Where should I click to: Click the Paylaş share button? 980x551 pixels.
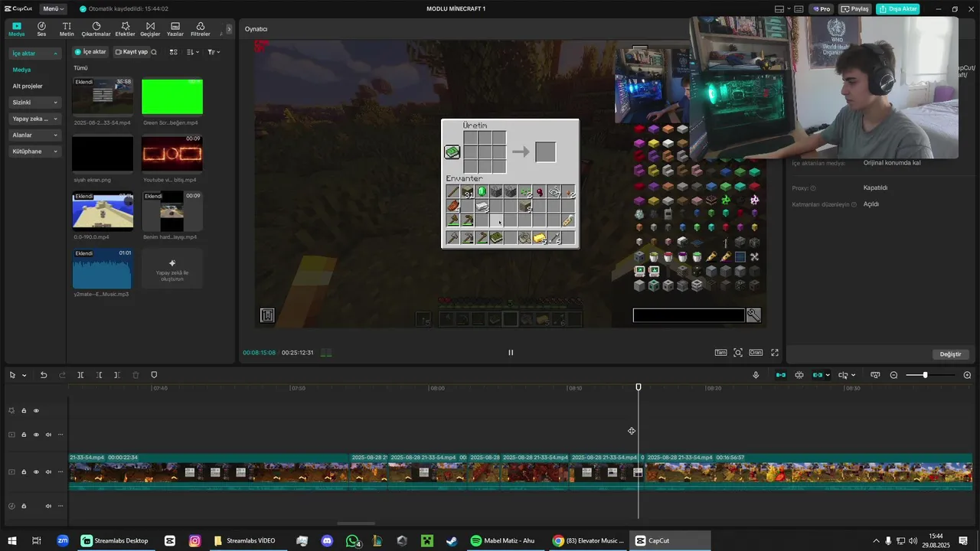(x=854, y=9)
